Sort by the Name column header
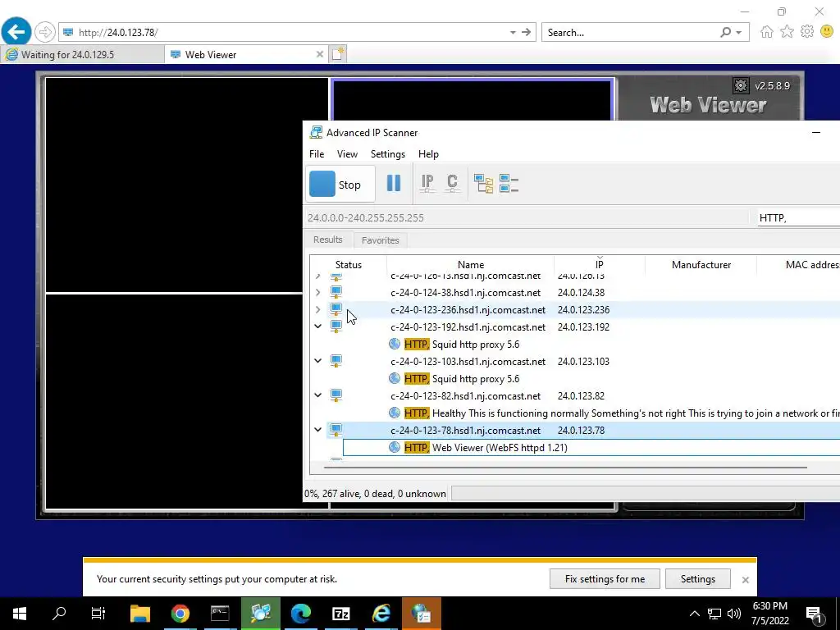The width and height of the screenshot is (840, 630). [x=470, y=265]
